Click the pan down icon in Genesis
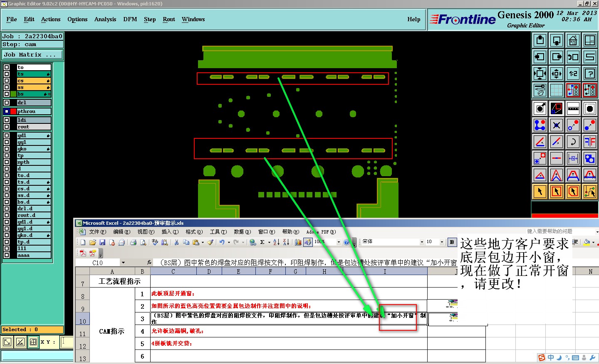The height and width of the screenshot is (364, 599). (x=557, y=40)
